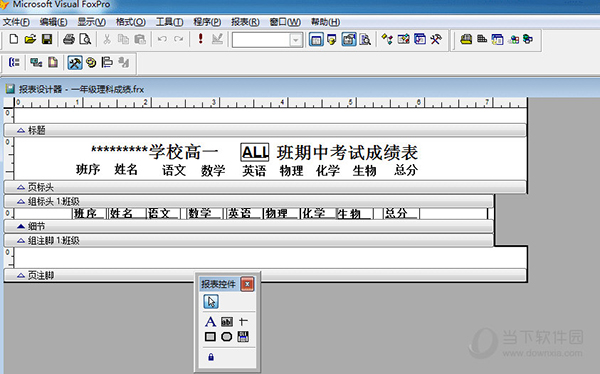Screen dimensions: 600x374
Task: Open the Task Pane toolbar icon
Action: coord(420,39)
